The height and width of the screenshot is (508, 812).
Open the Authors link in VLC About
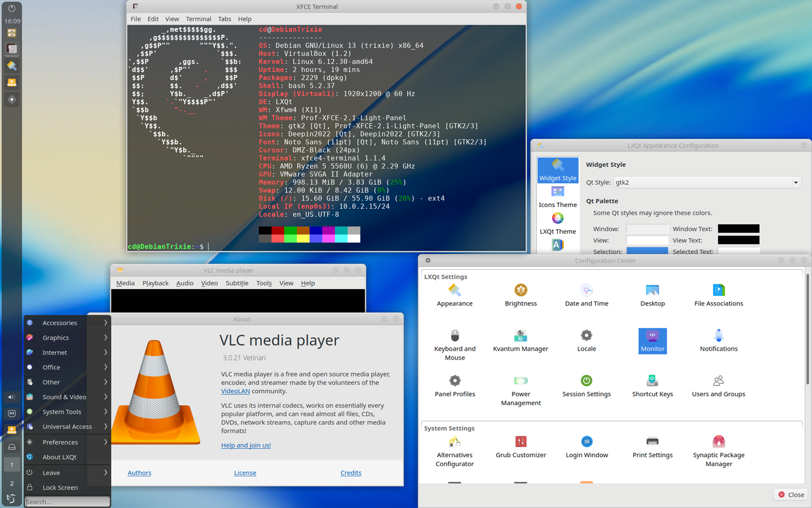pyautogui.click(x=140, y=472)
